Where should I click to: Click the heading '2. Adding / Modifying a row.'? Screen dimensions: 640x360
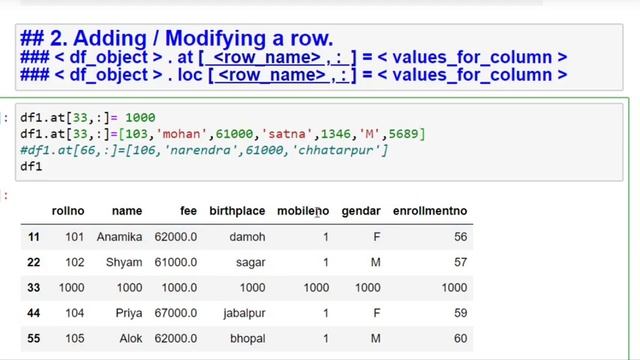coord(177,38)
